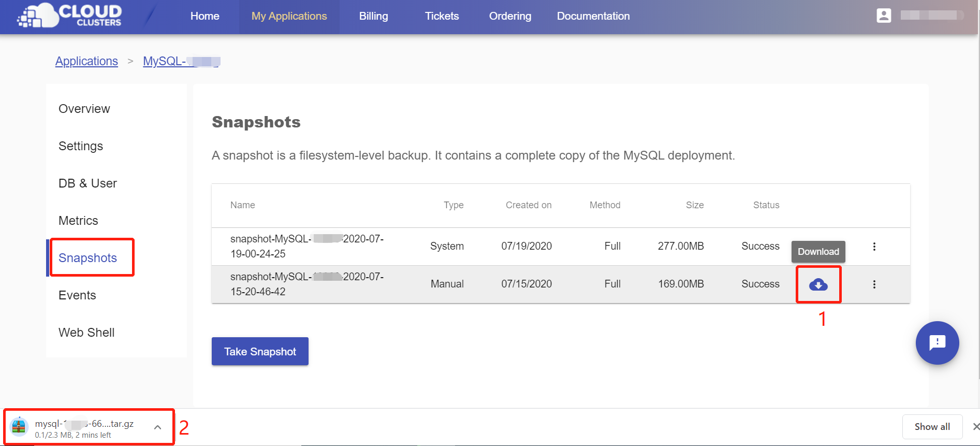The width and height of the screenshot is (980, 446).
Task: Download the 07/15/2020 manual snapshot
Action: (x=818, y=284)
